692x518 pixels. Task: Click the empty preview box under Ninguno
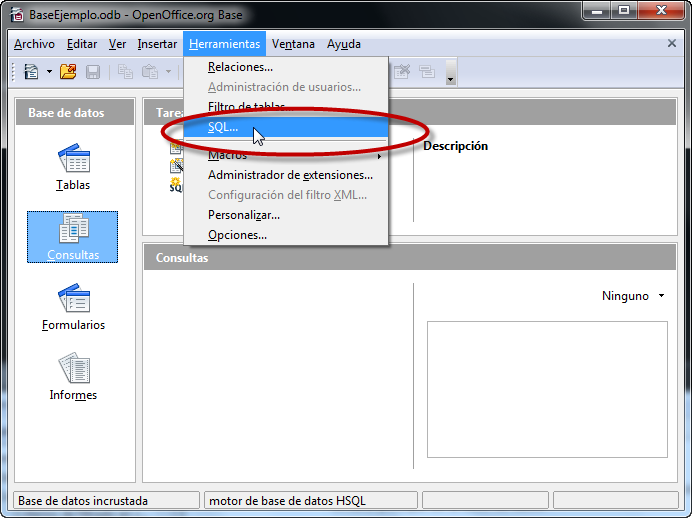click(x=547, y=389)
